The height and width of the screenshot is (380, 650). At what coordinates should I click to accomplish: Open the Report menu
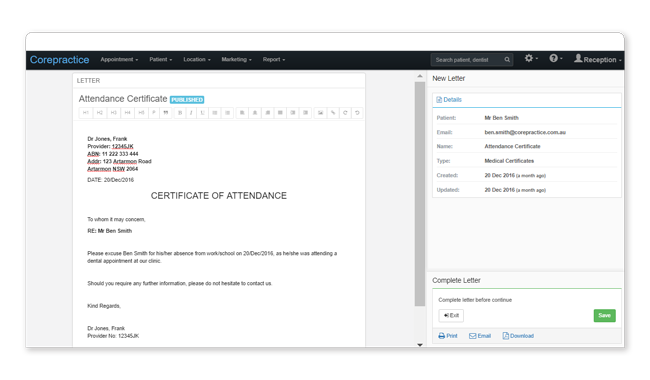pos(274,60)
